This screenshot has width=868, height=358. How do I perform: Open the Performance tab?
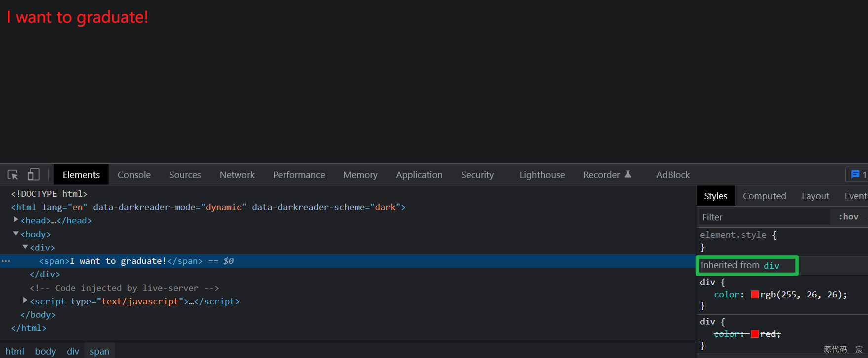click(x=299, y=175)
